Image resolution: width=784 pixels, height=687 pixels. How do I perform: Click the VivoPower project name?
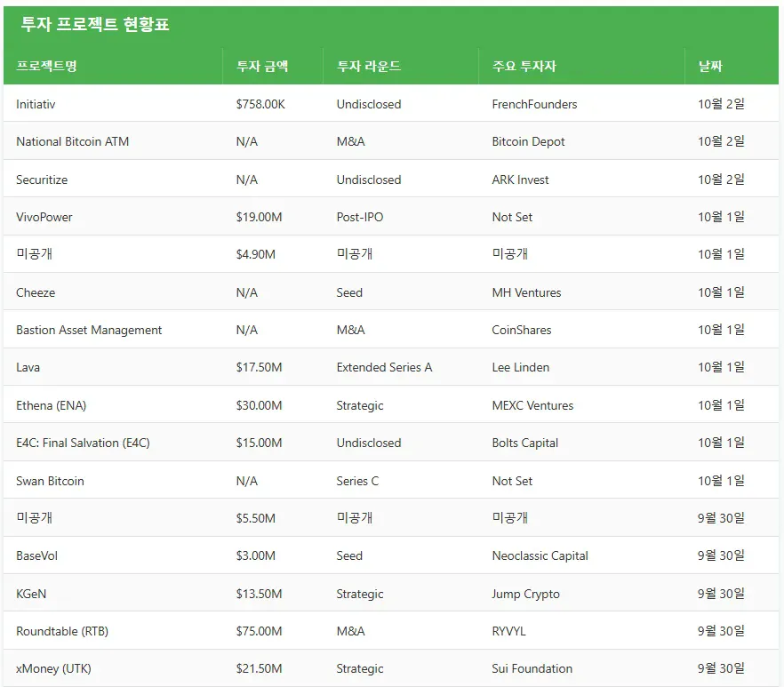point(44,217)
